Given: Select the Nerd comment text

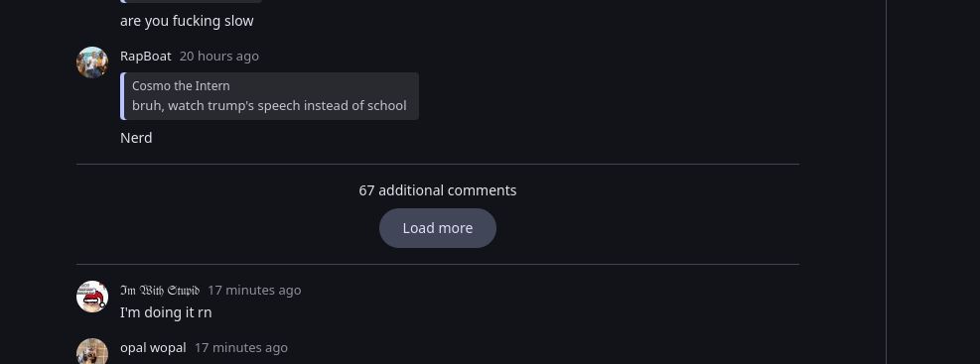Looking at the screenshot, I should (136, 138).
